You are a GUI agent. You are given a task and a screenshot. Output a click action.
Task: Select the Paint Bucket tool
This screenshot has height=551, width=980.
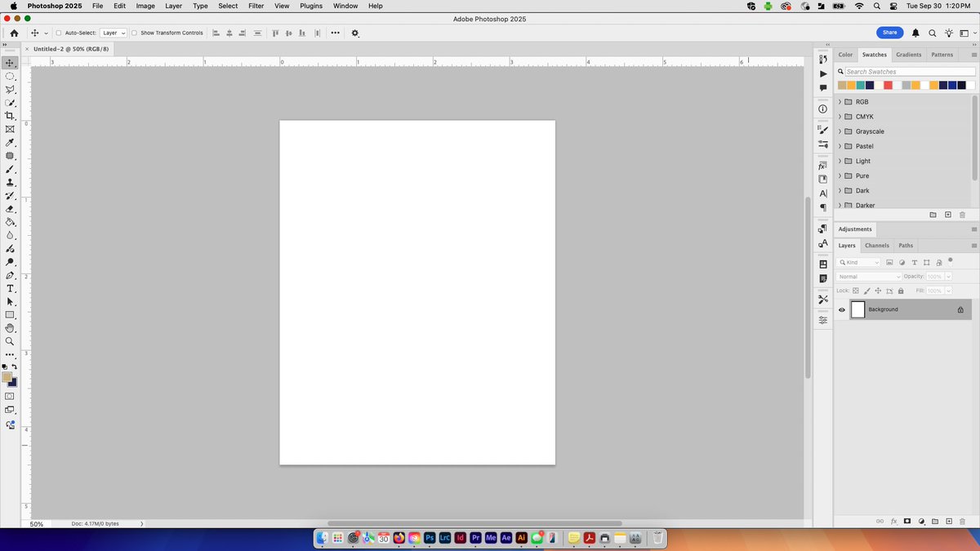11,222
